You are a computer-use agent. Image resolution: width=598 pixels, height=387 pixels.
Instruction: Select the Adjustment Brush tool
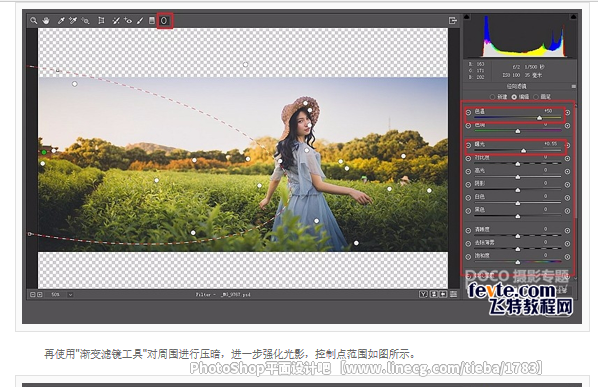coord(140,21)
